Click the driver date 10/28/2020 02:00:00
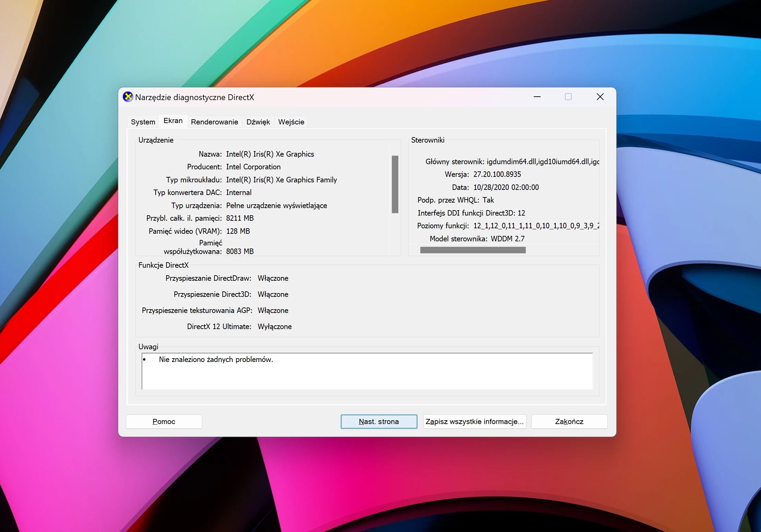 (506, 188)
